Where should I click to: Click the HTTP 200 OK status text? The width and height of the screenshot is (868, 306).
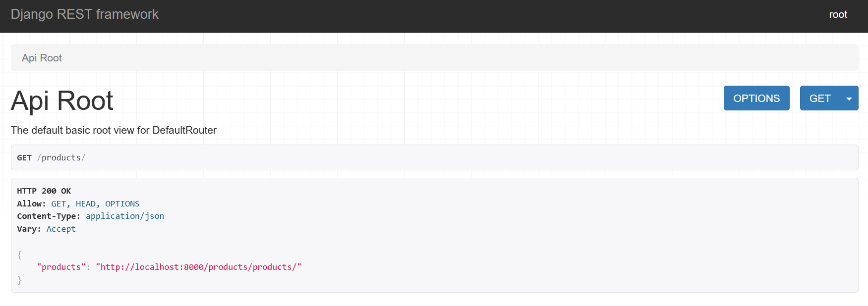point(44,191)
